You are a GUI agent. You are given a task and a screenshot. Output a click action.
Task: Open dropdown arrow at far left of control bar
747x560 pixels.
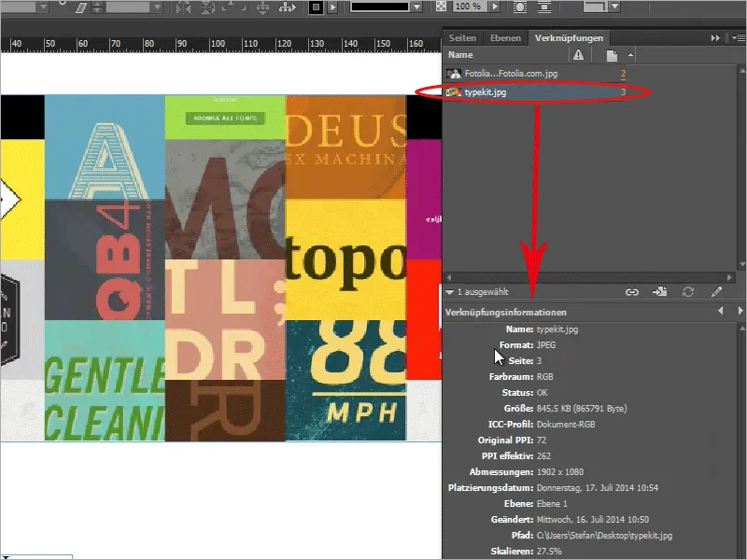[43, 7]
